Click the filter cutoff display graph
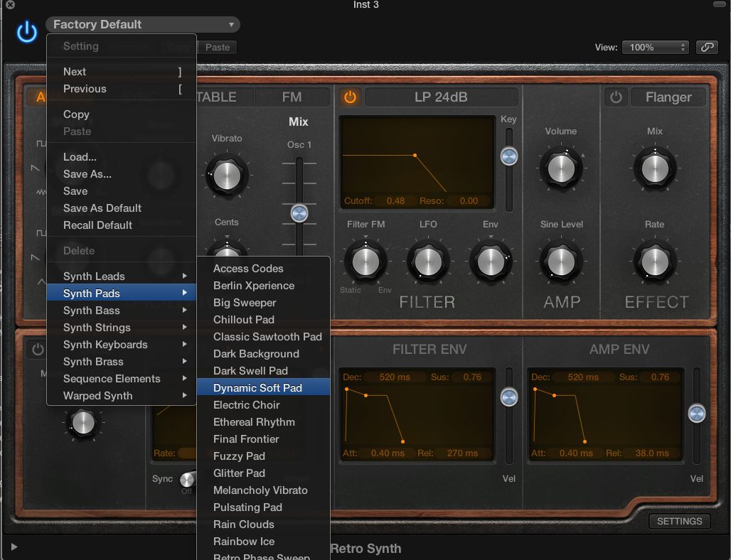731x560 pixels. [417, 156]
